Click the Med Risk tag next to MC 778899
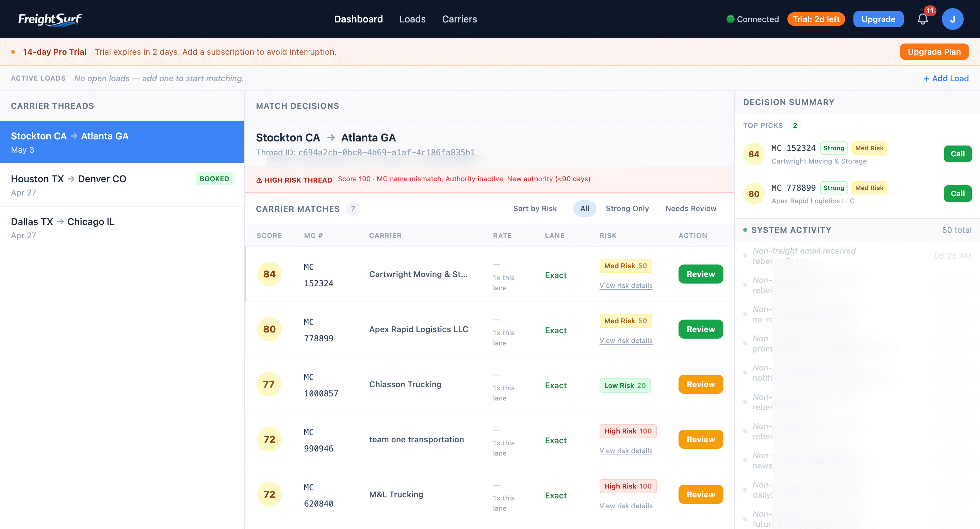This screenshot has width=980, height=529. (869, 188)
